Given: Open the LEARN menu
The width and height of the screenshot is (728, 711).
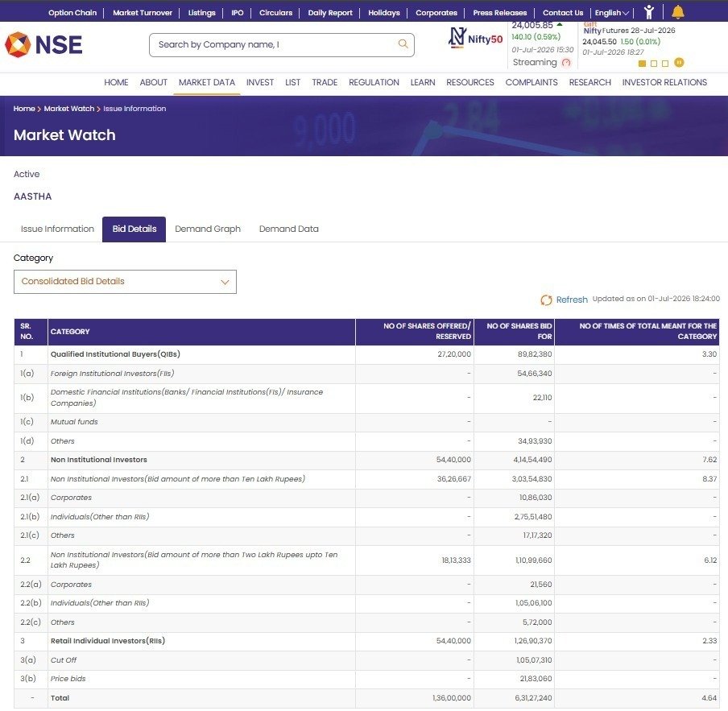Looking at the screenshot, I should (x=423, y=82).
